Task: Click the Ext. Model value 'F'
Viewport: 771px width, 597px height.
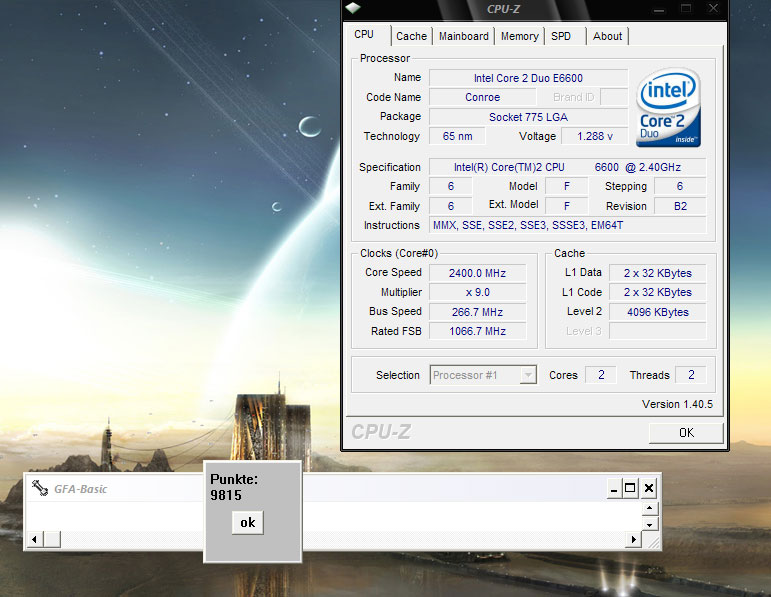Action: tap(567, 206)
